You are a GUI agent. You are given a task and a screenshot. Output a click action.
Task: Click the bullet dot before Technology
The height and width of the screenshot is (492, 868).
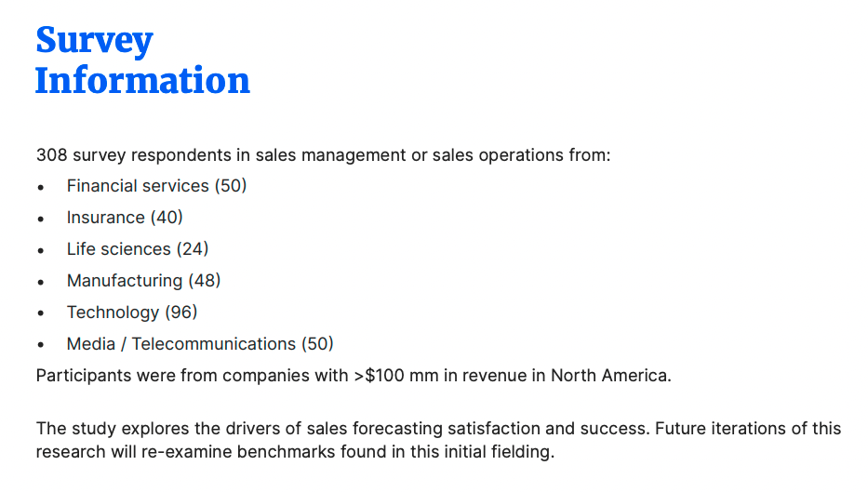pos(40,313)
